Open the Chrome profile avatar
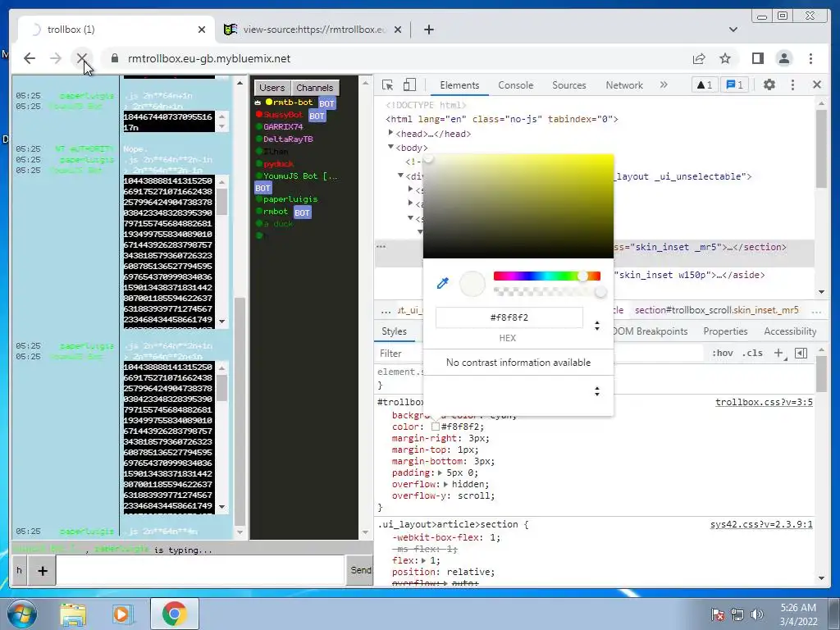 (x=783, y=58)
